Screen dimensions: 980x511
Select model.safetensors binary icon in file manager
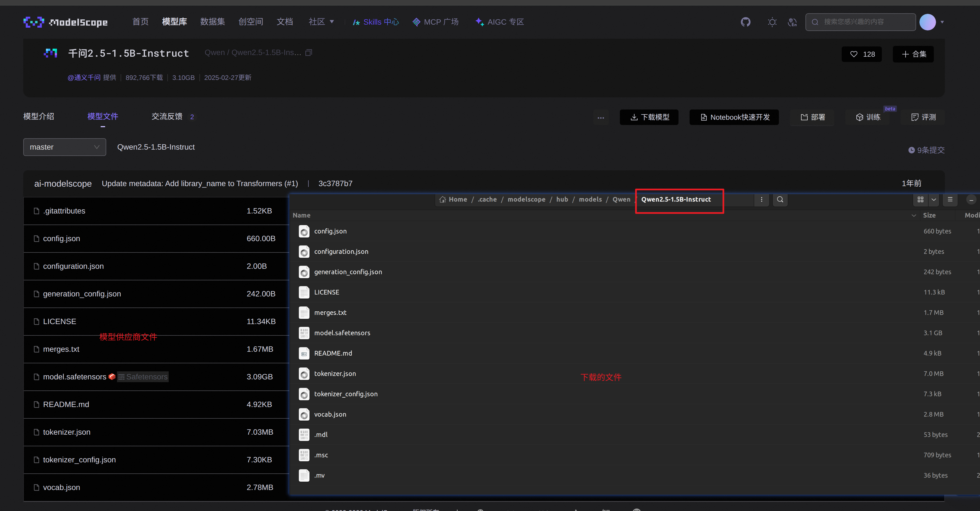point(304,333)
